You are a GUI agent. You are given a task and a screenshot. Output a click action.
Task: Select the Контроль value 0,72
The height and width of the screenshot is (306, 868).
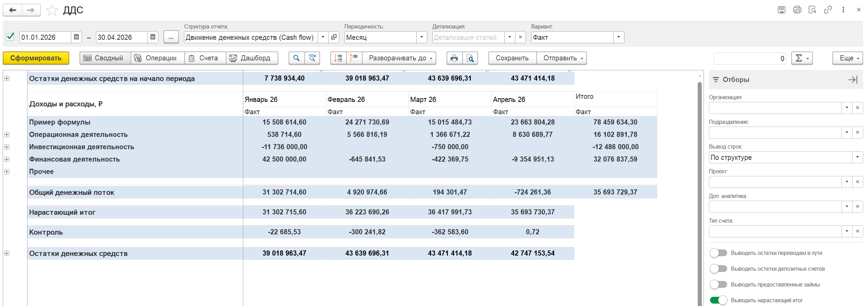coord(533,232)
